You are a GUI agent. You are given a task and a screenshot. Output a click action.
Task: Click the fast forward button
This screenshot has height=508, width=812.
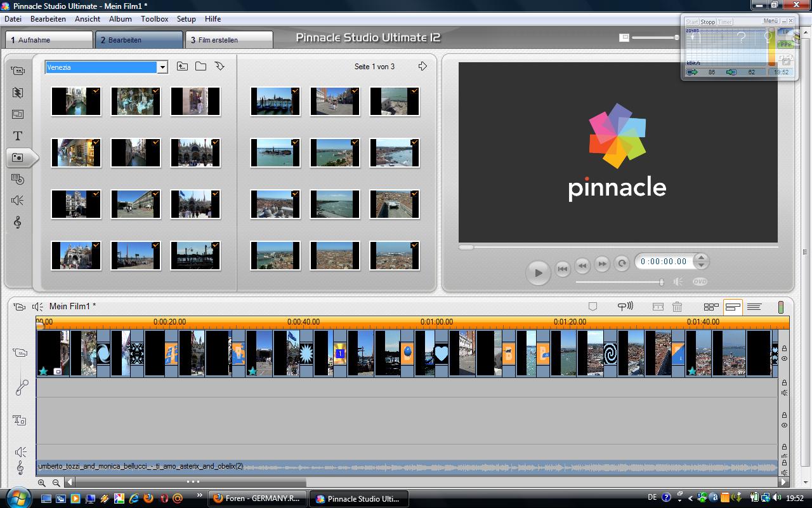(601, 264)
